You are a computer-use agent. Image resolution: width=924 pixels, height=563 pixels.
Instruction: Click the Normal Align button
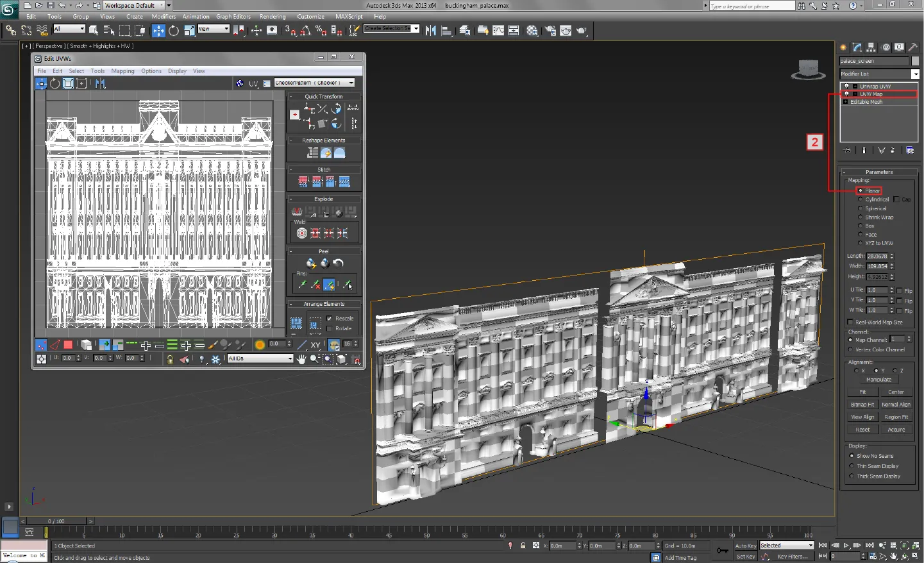coord(896,404)
